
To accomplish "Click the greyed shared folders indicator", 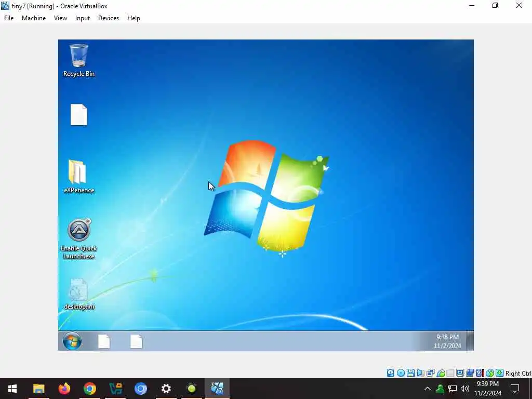I will click(450, 373).
